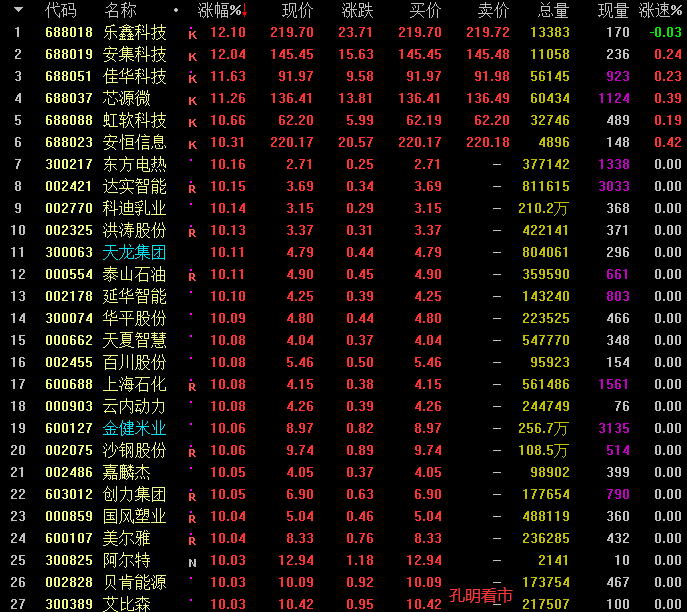
Task: Click the magenta 3135 volume value
Action: coord(614,428)
